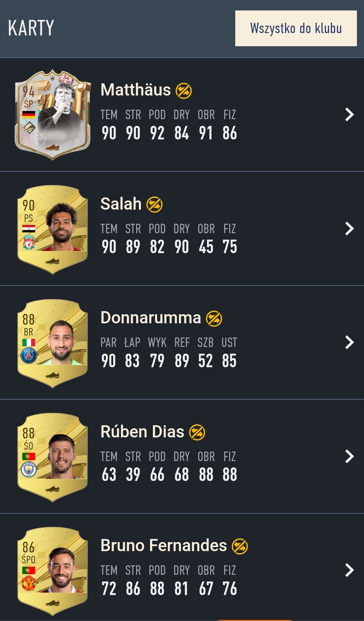Tap the untradeable icon beside Salah
Viewport: 364px width, 621px height.
154,205
